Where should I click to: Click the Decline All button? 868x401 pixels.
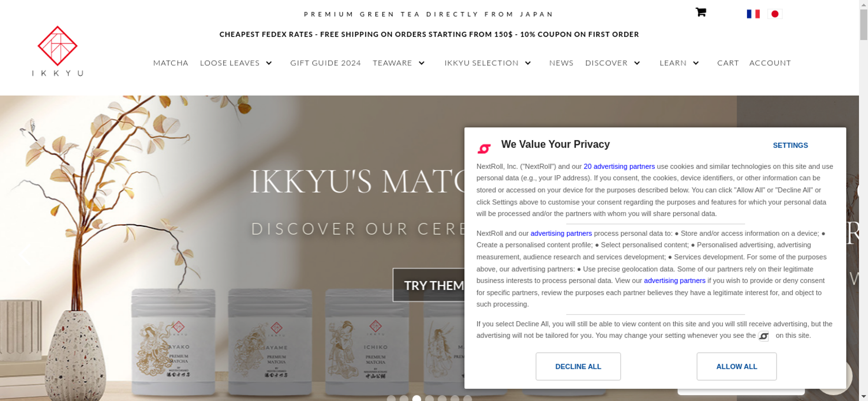578,367
